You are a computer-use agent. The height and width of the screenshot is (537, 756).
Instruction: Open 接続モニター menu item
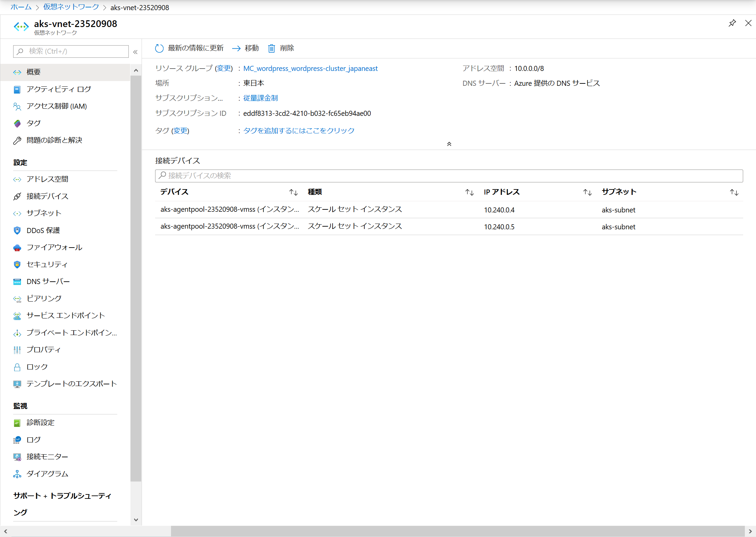(x=47, y=457)
